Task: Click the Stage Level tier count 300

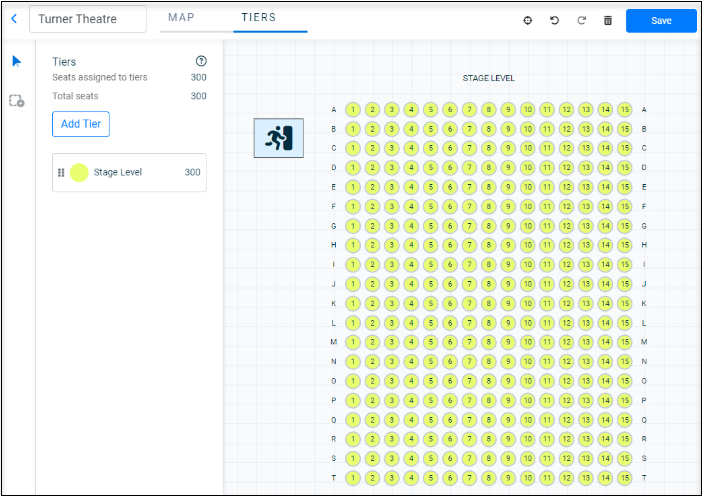Action: point(193,172)
